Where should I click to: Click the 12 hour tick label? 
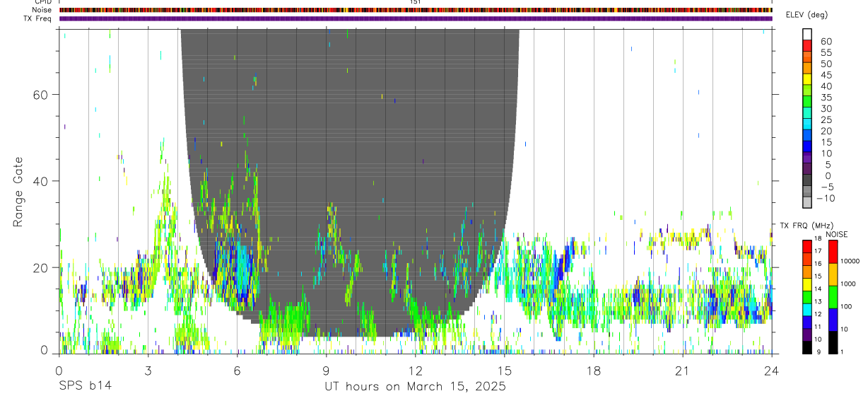tap(416, 371)
